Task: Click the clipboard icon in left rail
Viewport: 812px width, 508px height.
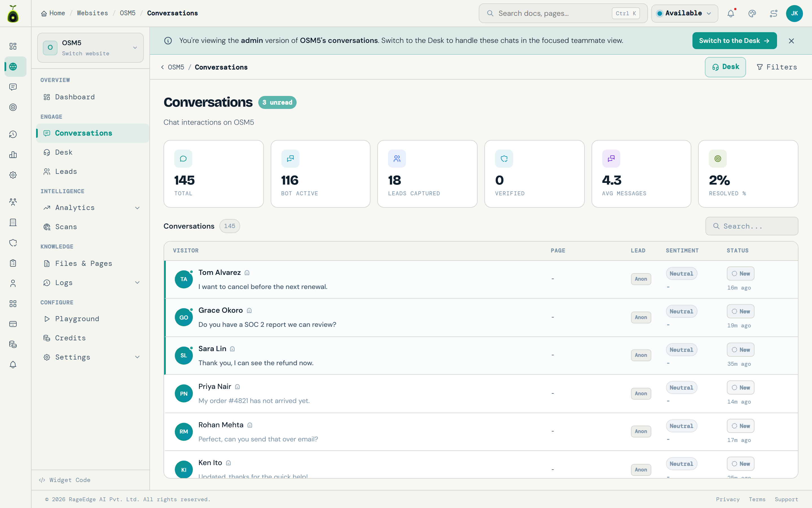Action: pyautogui.click(x=13, y=263)
